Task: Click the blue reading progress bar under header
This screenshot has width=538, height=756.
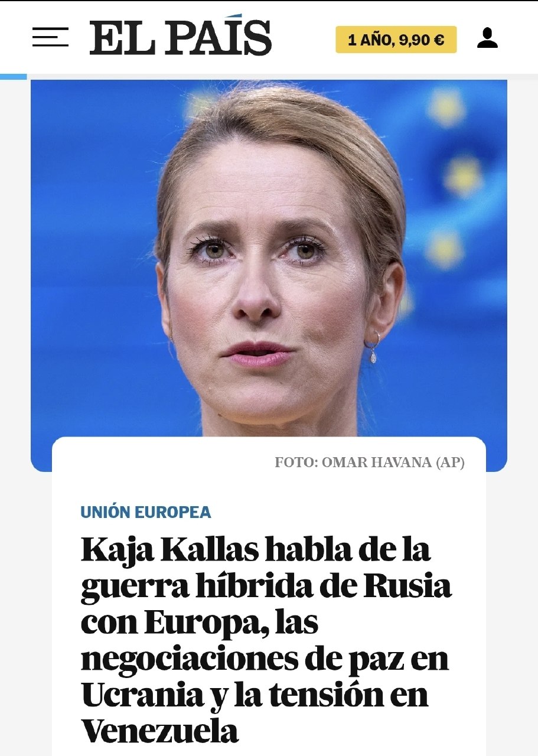Action: click(x=14, y=76)
